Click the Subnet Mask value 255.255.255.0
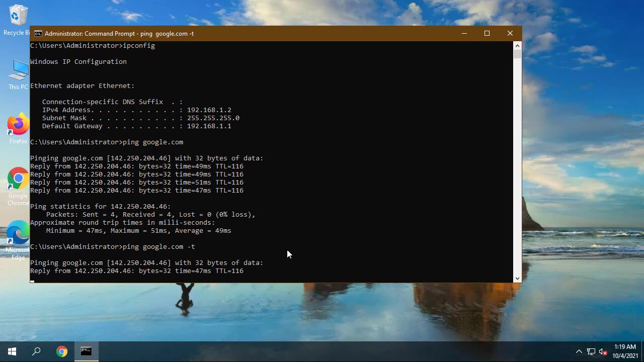 pyautogui.click(x=213, y=118)
